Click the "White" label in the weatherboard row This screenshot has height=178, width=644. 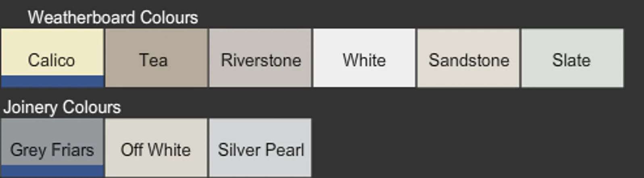364,60
